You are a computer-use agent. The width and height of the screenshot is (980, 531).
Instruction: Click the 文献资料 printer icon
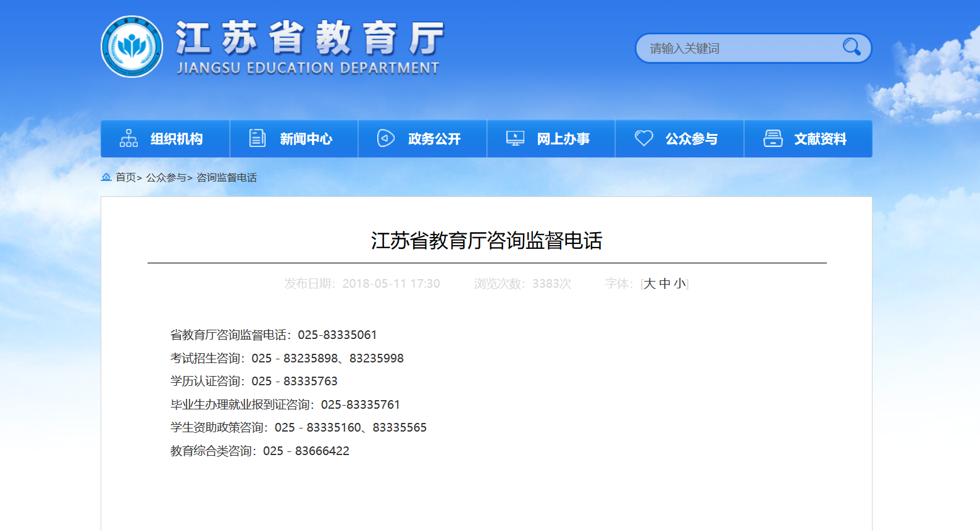[x=773, y=138]
